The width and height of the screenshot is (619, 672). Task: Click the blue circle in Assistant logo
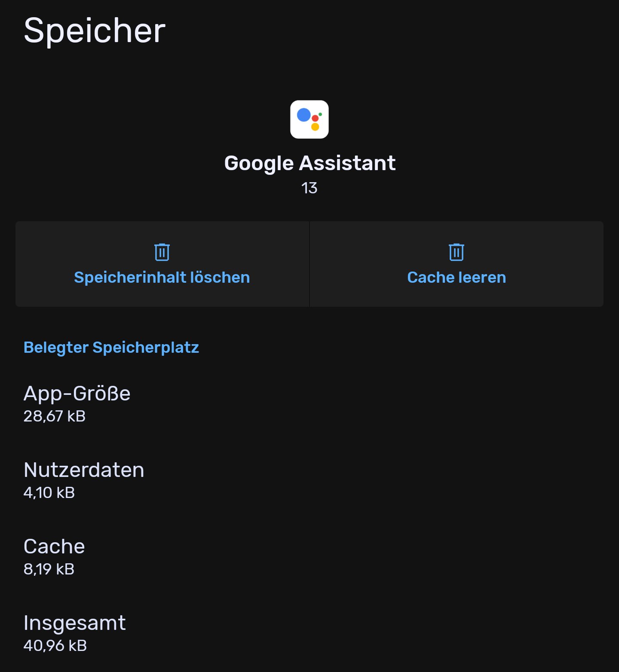tap(304, 115)
